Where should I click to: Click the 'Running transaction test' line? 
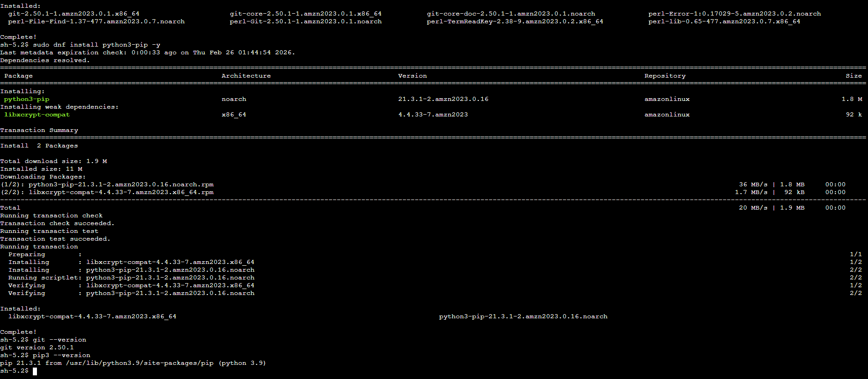point(49,231)
